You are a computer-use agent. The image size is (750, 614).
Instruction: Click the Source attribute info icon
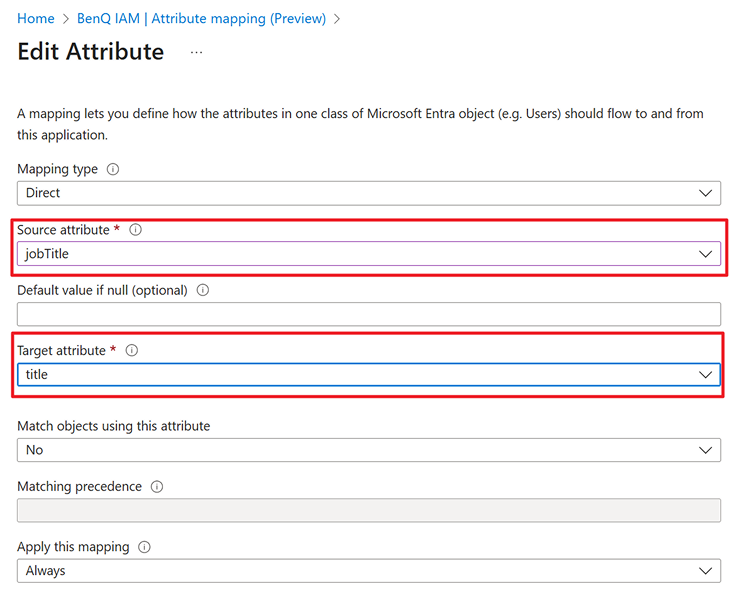pos(136,230)
